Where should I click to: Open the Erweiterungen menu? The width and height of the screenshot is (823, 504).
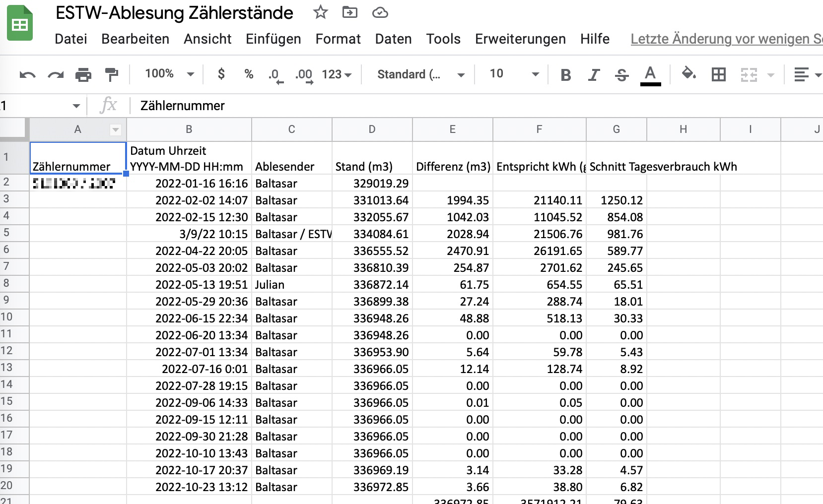520,39
